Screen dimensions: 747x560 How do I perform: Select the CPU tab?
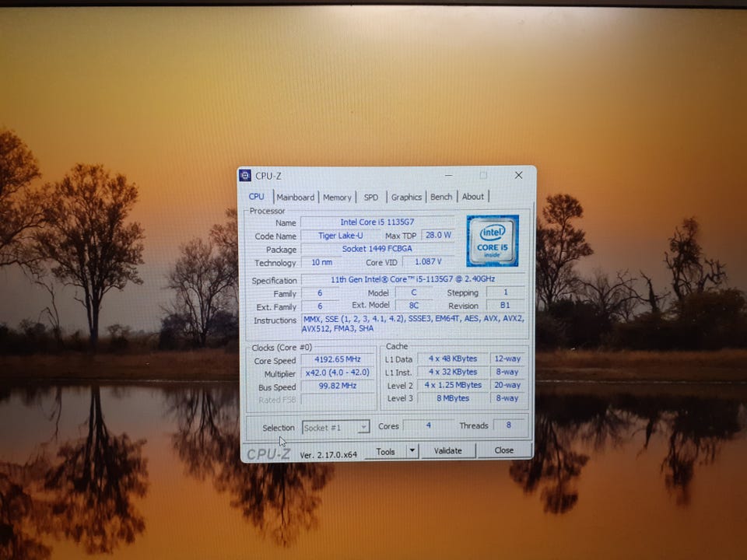256,196
